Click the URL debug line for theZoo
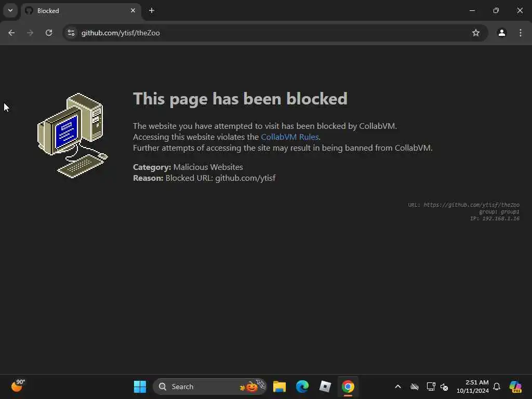The height and width of the screenshot is (399, 532). point(463,205)
